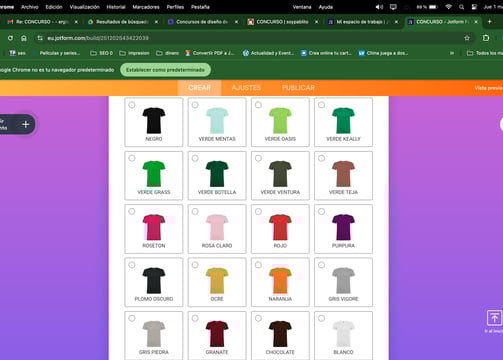Viewport: 503px width, 360px height.
Task: Open the seo bookmark
Action: tap(17, 53)
